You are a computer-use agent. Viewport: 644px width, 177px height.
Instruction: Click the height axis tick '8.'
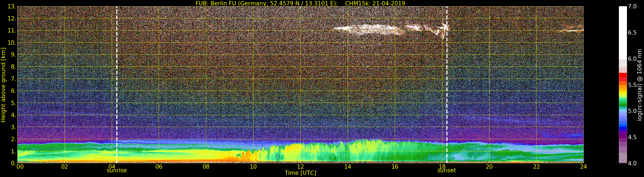(14, 67)
